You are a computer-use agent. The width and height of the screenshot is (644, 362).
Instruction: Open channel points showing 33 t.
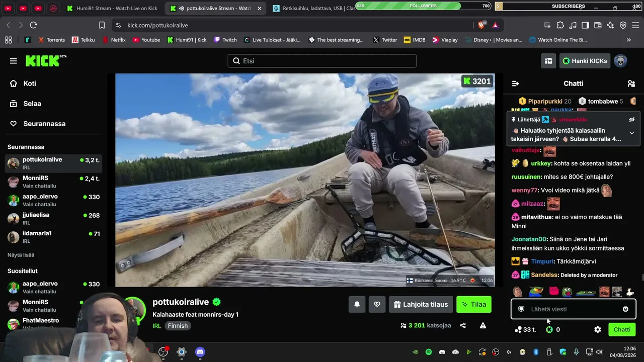coord(525,330)
